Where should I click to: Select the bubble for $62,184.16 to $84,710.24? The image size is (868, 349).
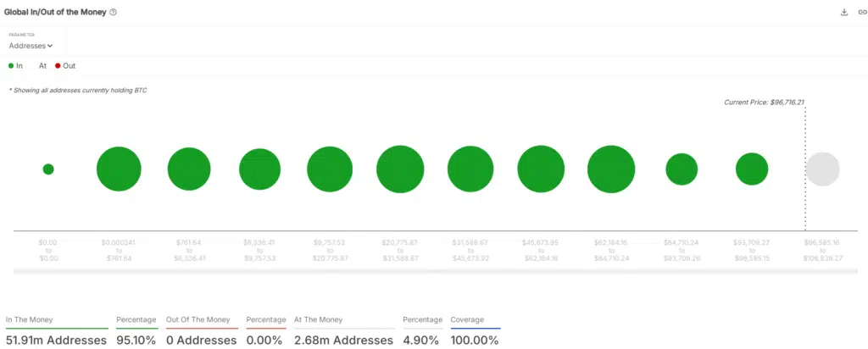pos(611,169)
